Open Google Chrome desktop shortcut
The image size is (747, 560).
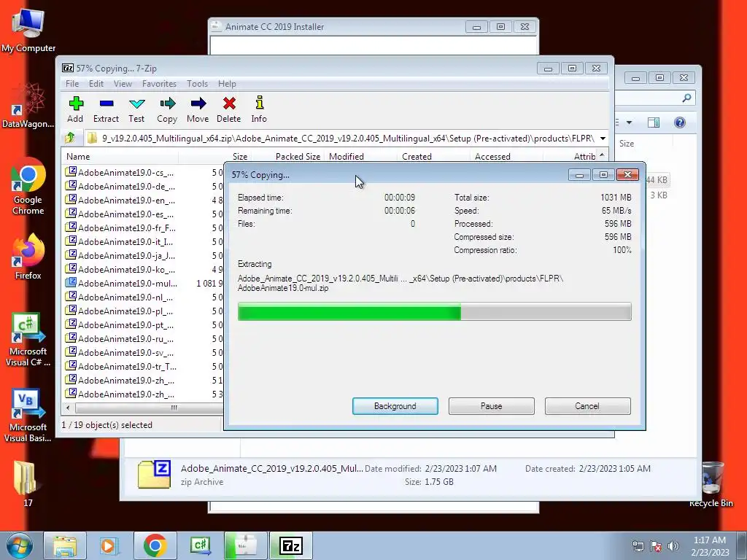[x=28, y=187]
